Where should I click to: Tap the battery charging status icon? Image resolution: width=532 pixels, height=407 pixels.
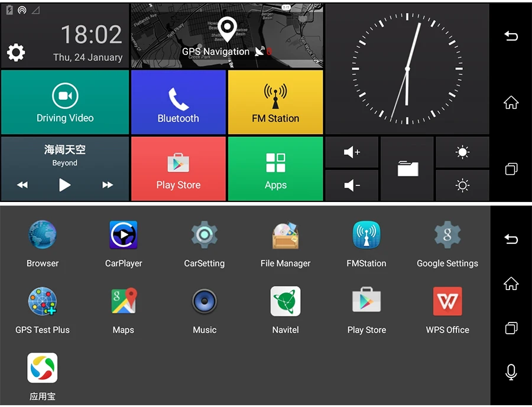(x=9, y=10)
